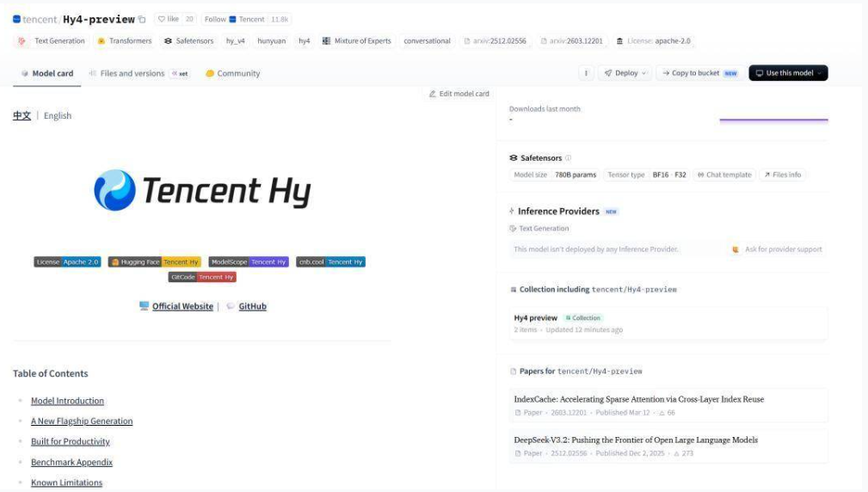The height and width of the screenshot is (492, 868).
Task: Select the Transformers tag
Action: pos(125,41)
